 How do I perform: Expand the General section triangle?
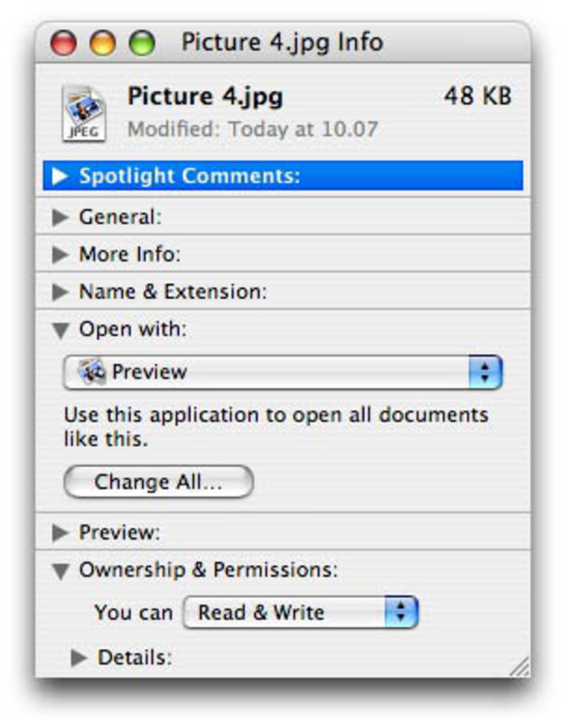60,217
